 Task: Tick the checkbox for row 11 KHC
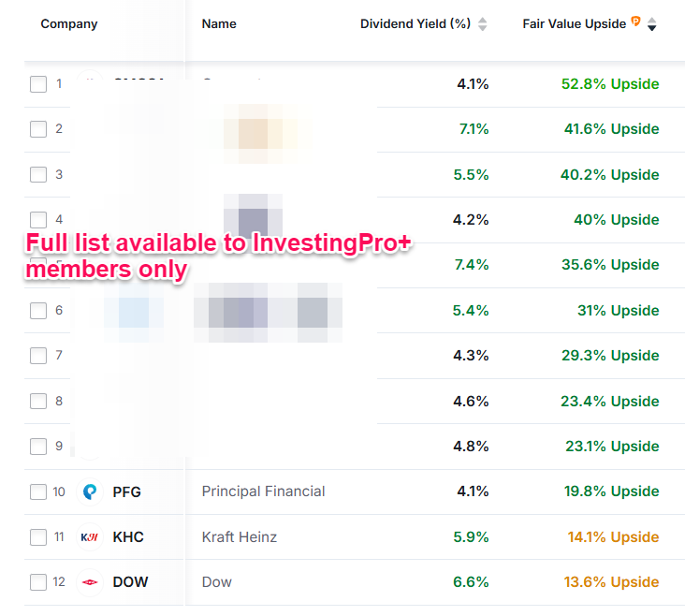(x=38, y=537)
